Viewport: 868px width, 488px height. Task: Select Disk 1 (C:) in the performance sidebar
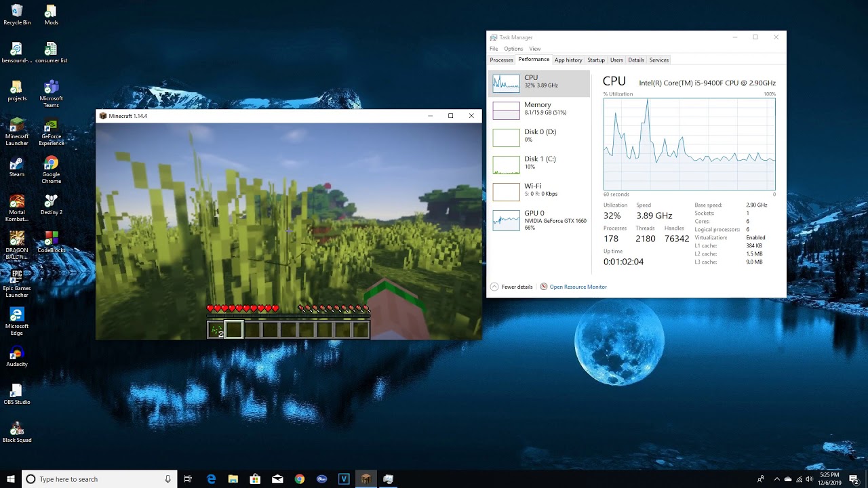[539, 164]
